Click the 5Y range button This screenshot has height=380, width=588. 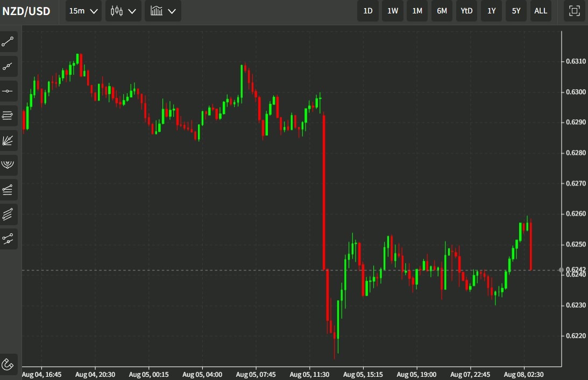click(516, 11)
